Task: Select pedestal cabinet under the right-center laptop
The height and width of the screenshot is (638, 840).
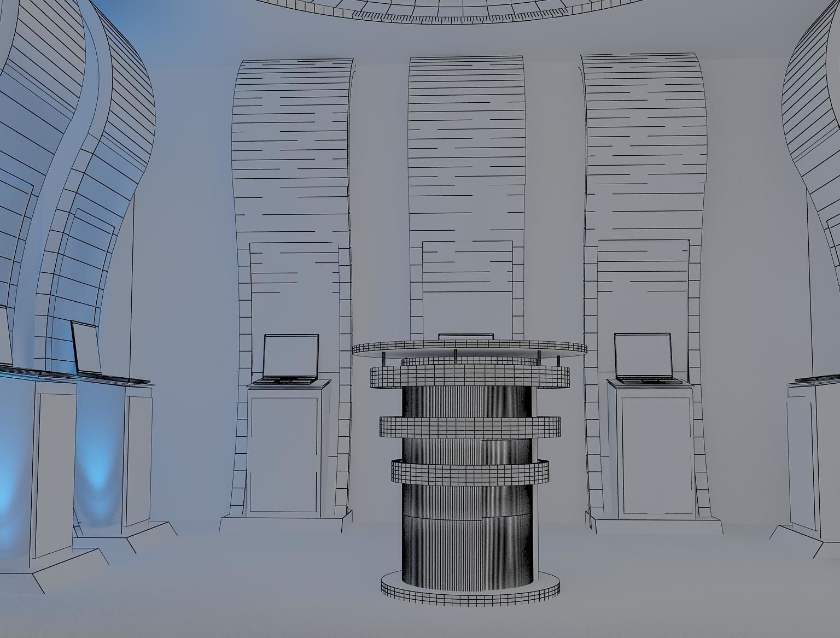Action: [651, 450]
